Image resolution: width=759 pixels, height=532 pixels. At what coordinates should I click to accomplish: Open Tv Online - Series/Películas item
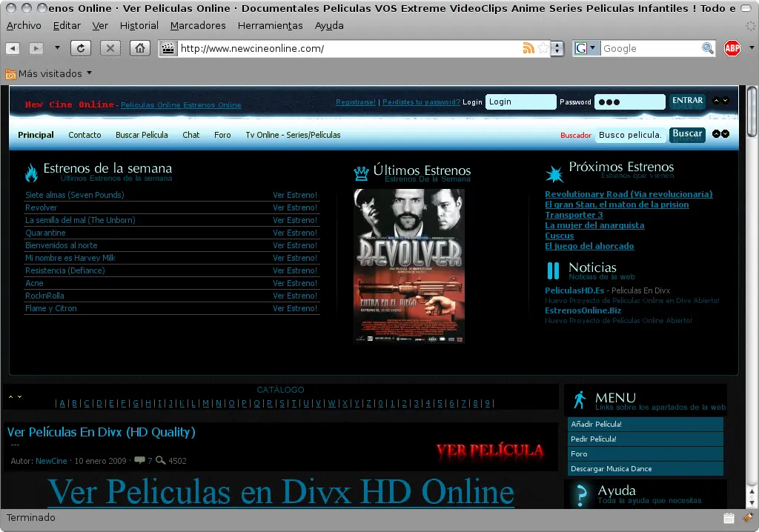point(293,135)
